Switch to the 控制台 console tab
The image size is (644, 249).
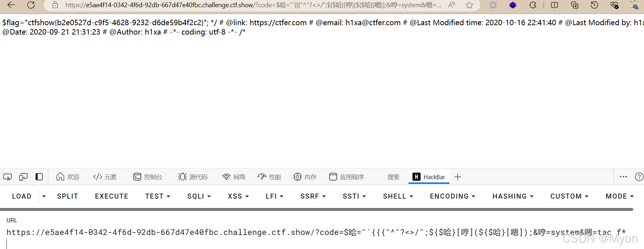coord(148,177)
